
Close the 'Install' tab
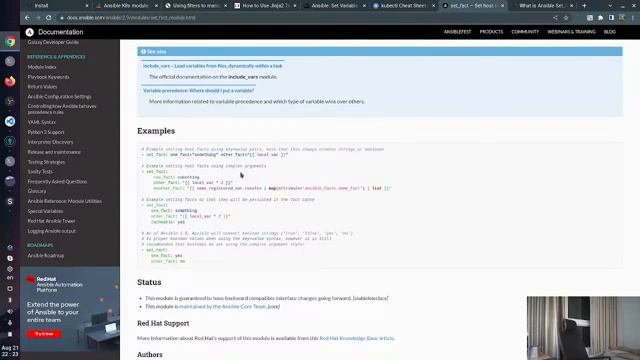[x=87, y=6]
